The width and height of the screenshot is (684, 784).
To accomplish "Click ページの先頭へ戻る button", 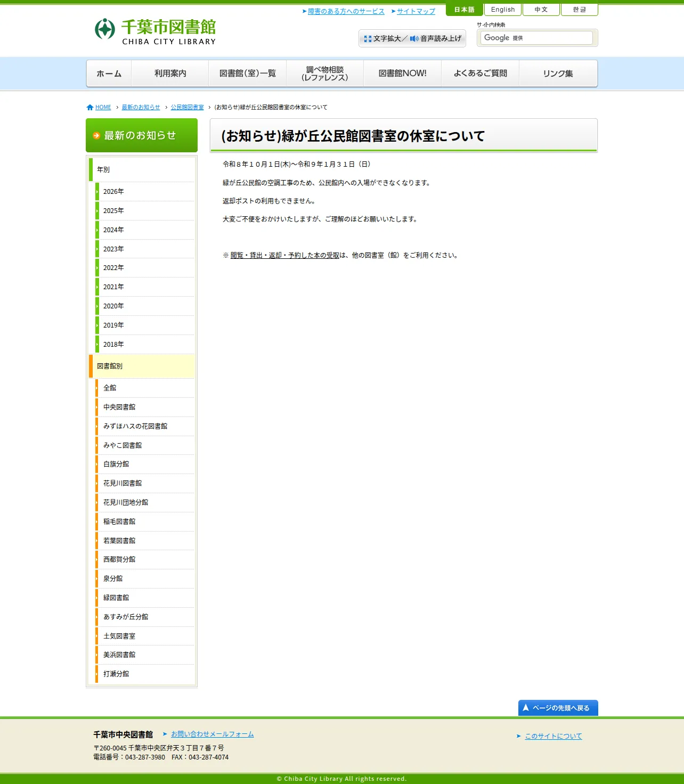I will (x=558, y=708).
